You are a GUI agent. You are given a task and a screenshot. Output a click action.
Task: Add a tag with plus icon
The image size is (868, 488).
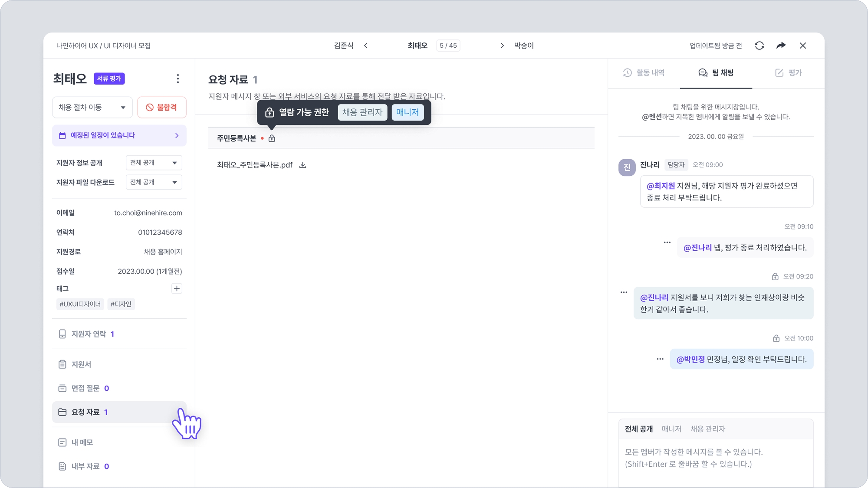(x=177, y=288)
